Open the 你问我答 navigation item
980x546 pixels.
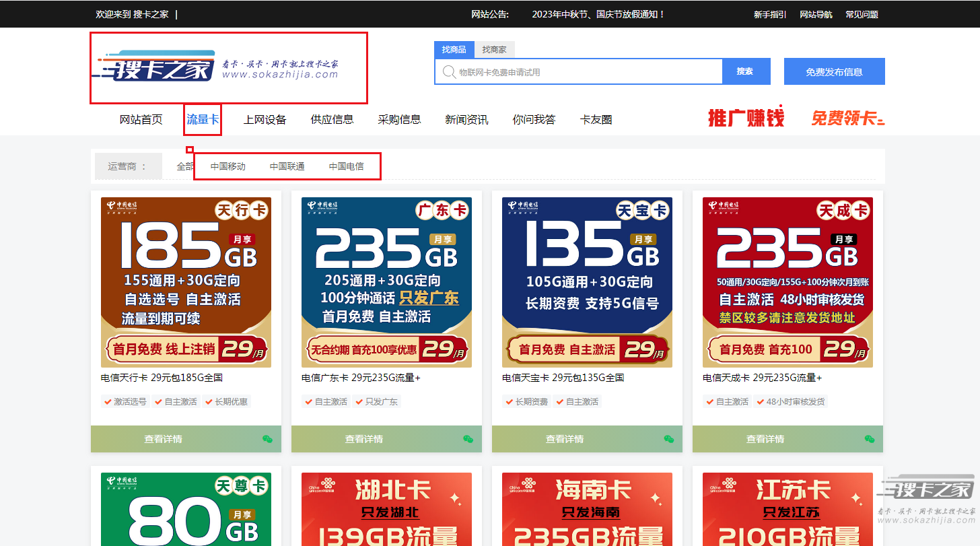(534, 120)
